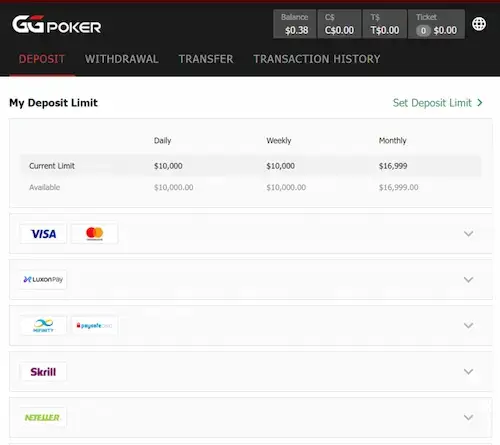
Task: Choose the paysafecard payment logo
Action: [x=95, y=325]
